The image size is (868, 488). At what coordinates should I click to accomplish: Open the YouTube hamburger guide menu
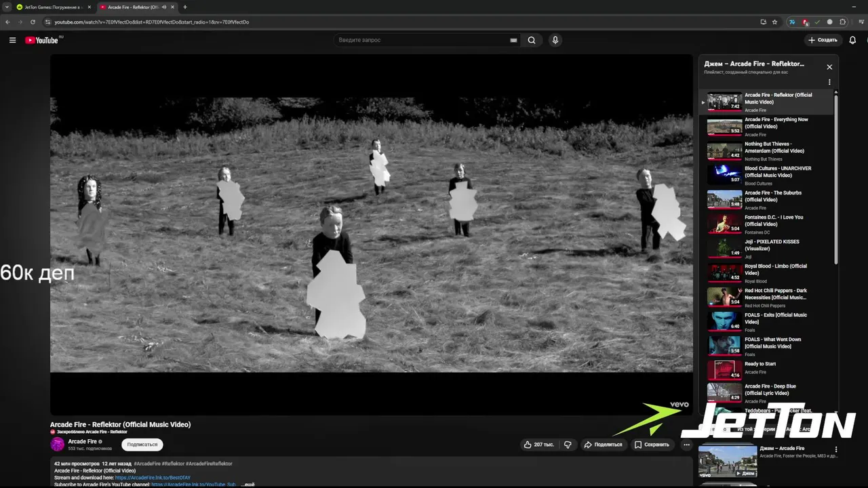(12, 40)
